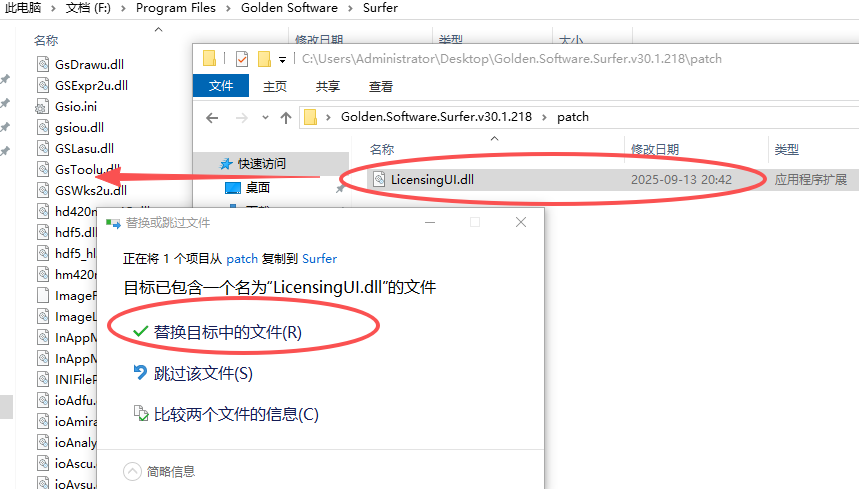Click the green checkmark replace icon
Viewport: 859px width, 489px height.
tap(140, 331)
